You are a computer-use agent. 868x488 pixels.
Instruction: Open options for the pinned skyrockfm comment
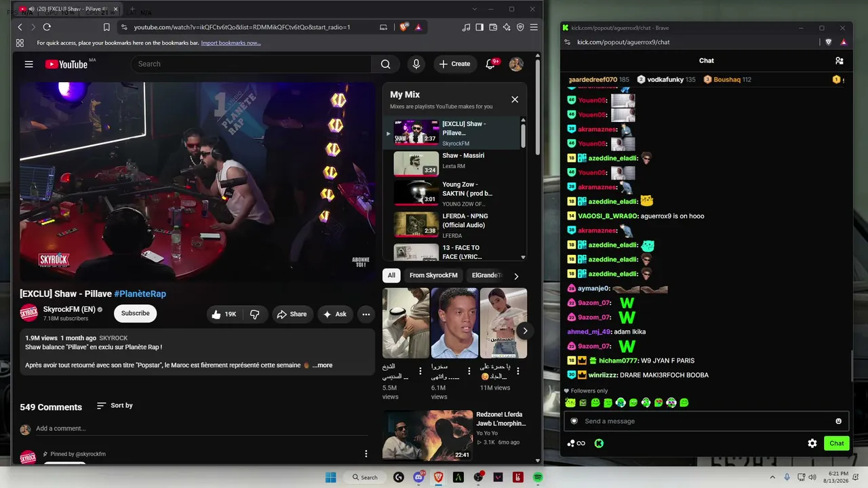pos(366,454)
